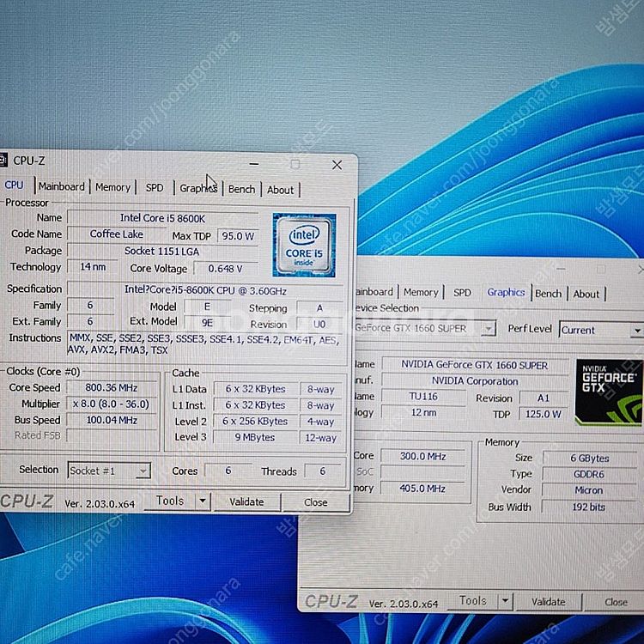Viewport: 644px width, 644px height.
Task: Select SPD tab in the rear CPU-Z window
Action: pos(462,293)
